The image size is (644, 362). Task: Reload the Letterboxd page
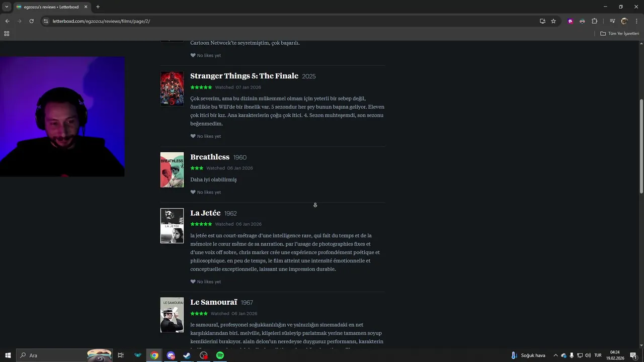[x=31, y=21]
